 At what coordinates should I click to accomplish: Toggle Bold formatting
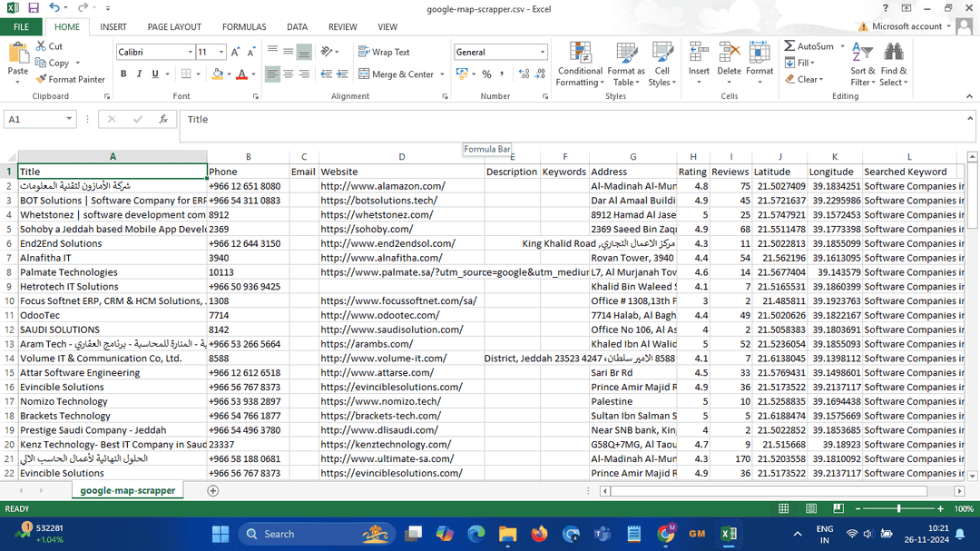pyautogui.click(x=123, y=74)
